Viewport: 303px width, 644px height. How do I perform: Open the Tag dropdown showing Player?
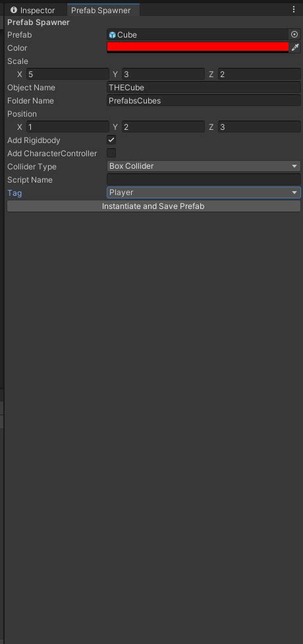[x=204, y=192]
